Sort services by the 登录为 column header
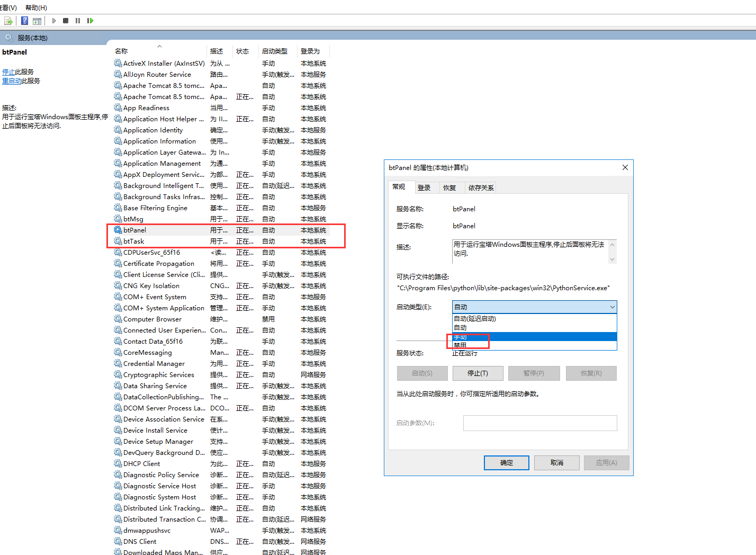 click(313, 51)
